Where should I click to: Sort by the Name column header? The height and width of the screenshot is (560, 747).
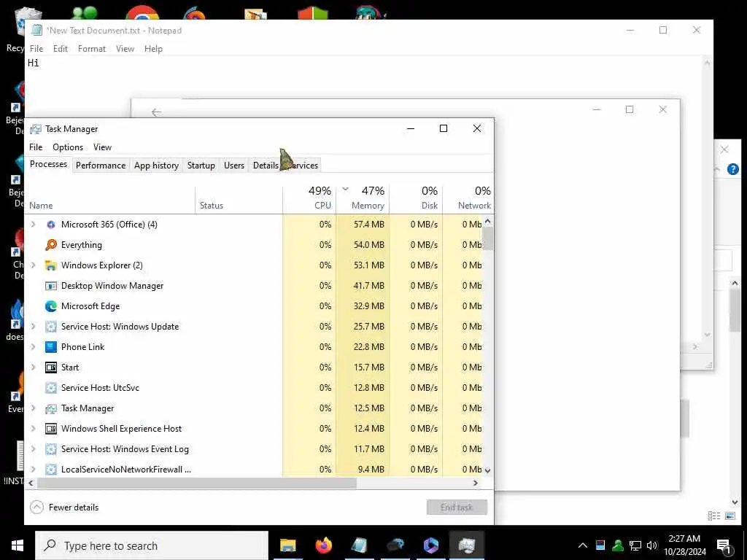tap(110, 198)
